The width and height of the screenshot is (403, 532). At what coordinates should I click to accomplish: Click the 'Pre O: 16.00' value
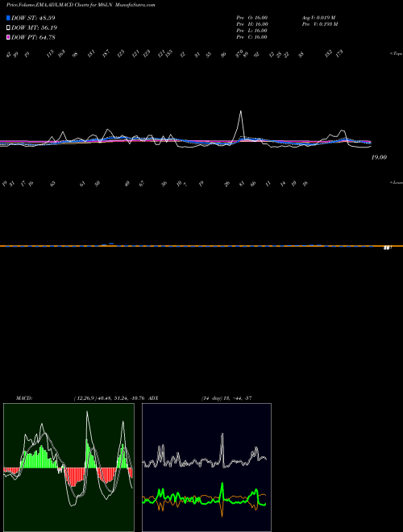pyautogui.click(x=252, y=18)
